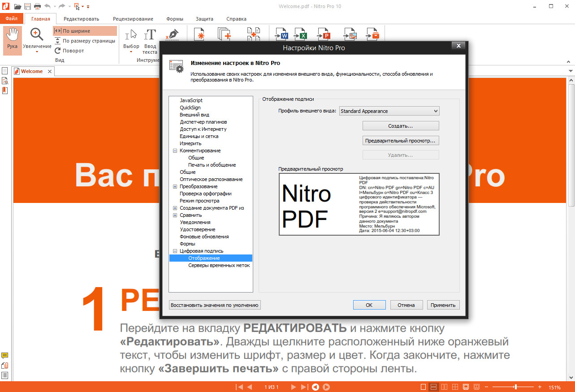Select the Hand (Рука) tool
The height and width of the screenshot is (392, 575).
point(13,40)
